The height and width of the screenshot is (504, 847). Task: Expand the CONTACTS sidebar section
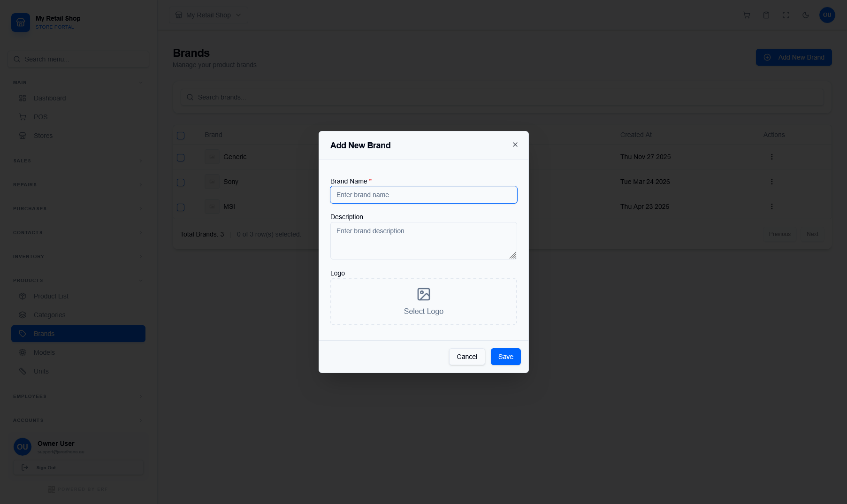[x=78, y=233]
